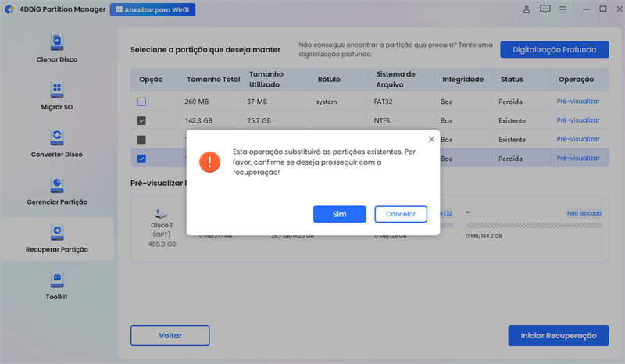This screenshot has height=364, width=625.
Task: Click Pré-visualizar for the FAT32 partition
Action: (577, 102)
